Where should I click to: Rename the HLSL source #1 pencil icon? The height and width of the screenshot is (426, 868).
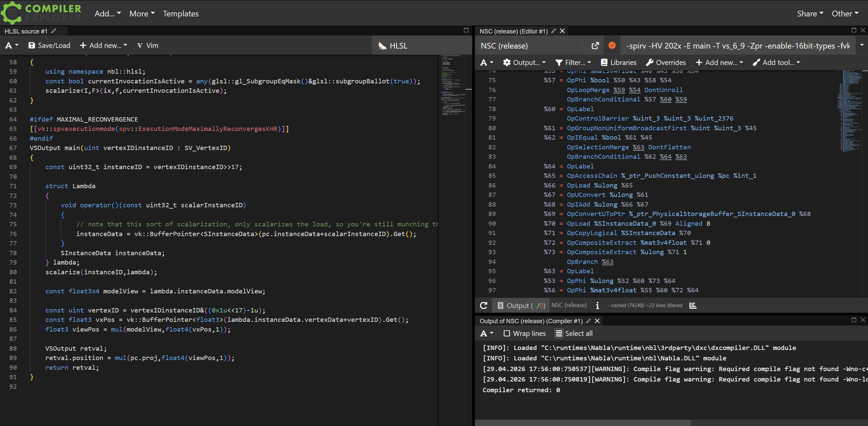pos(54,31)
